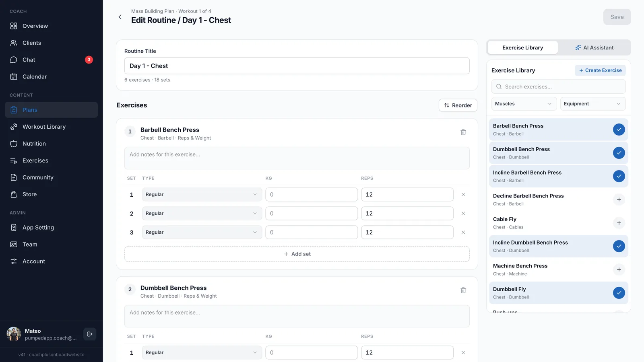Open Chat from the sidebar
Image resolution: width=644 pixels, height=362 pixels.
click(x=51, y=60)
